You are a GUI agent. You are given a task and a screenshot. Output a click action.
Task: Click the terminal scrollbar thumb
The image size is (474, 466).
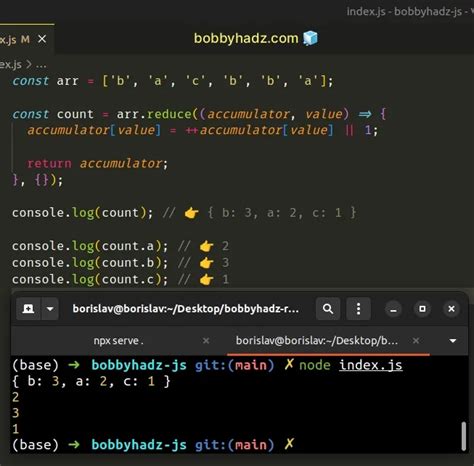(463, 436)
